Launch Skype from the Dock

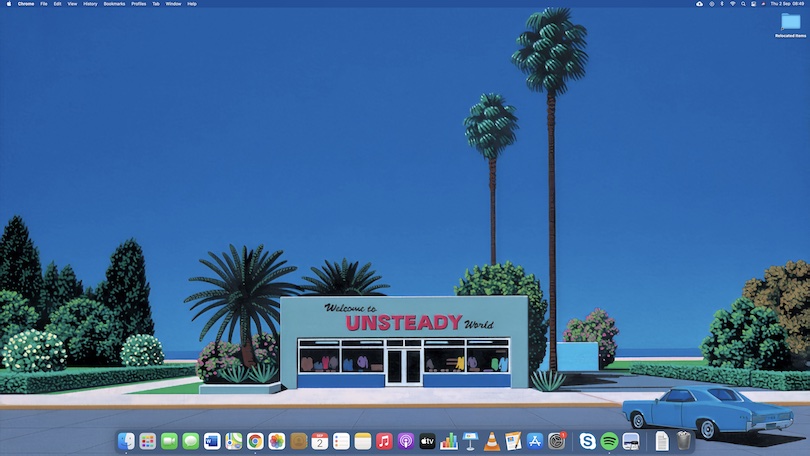[x=587, y=442]
